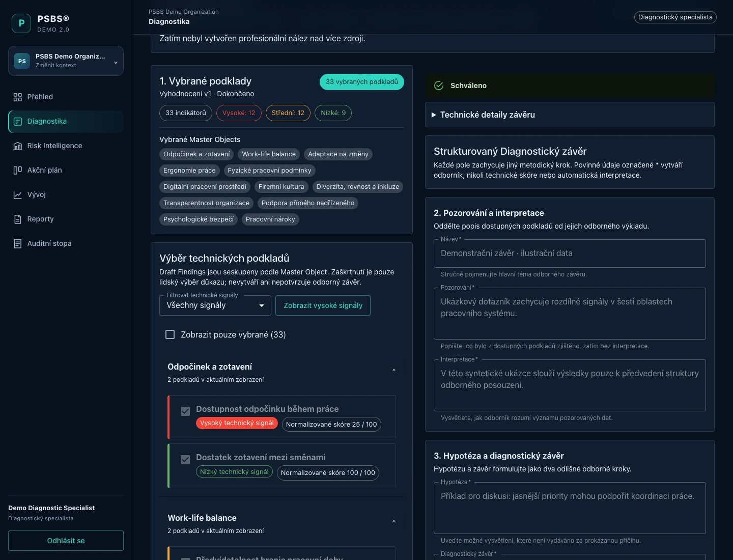Click the Vysoké: 12 chip
This screenshot has width=733, height=560.
[x=239, y=113]
